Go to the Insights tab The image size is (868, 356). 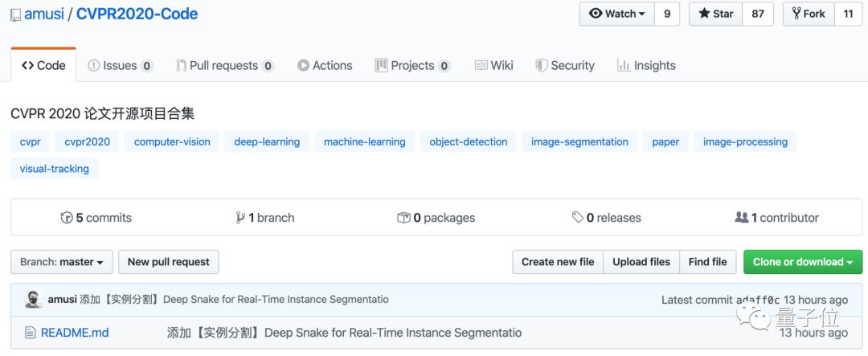tap(646, 66)
